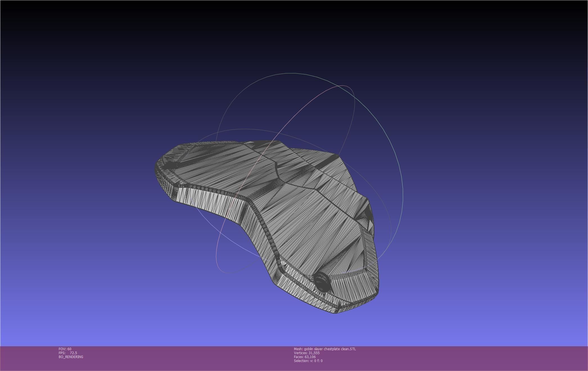The height and width of the screenshot is (371, 588).
Task: Click the FOV: 60 status text
Action: pos(65,349)
